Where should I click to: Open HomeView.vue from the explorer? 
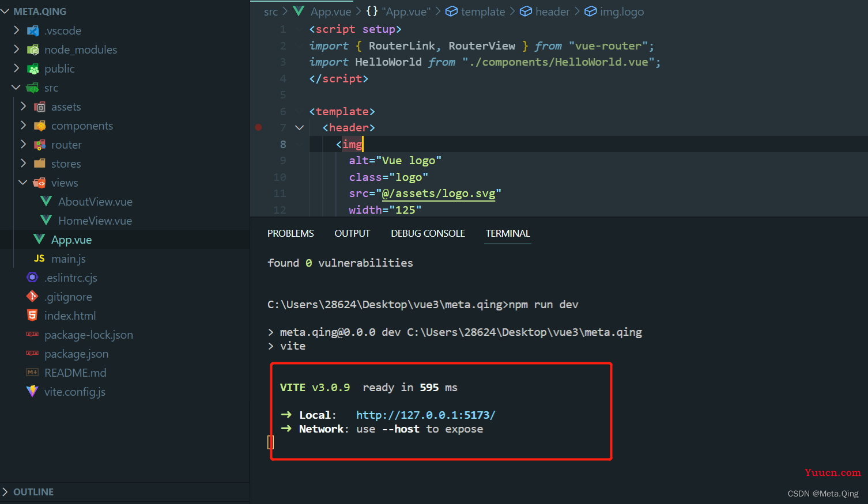click(95, 221)
